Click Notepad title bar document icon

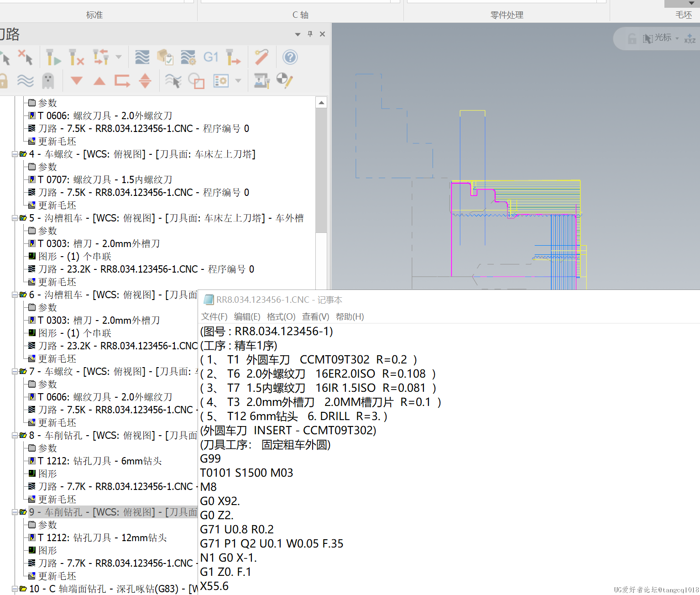pyautogui.click(x=209, y=300)
